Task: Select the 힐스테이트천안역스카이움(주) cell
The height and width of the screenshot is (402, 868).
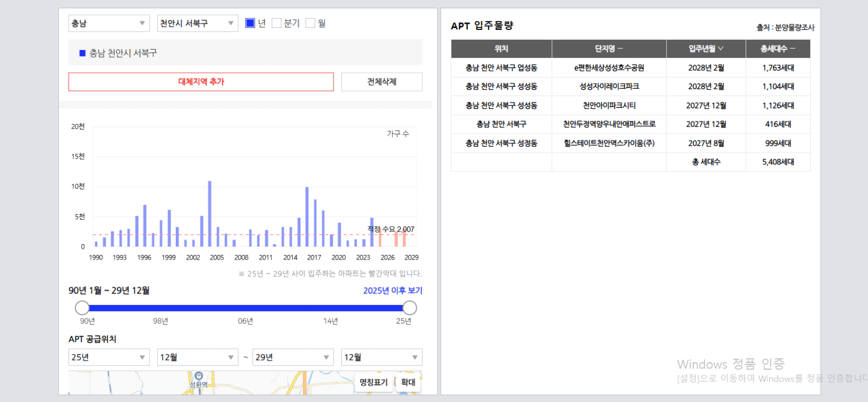Action: coord(609,143)
